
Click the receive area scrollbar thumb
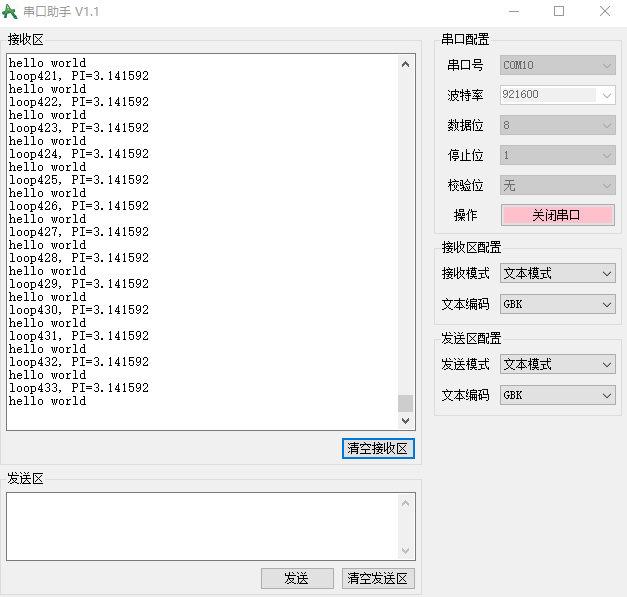click(405, 403)
